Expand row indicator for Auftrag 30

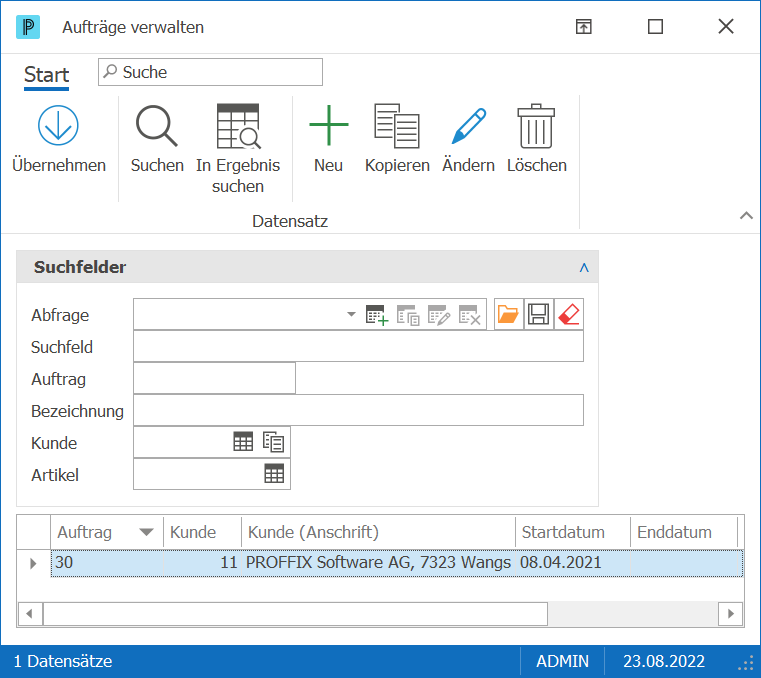(x=33, y=563)
